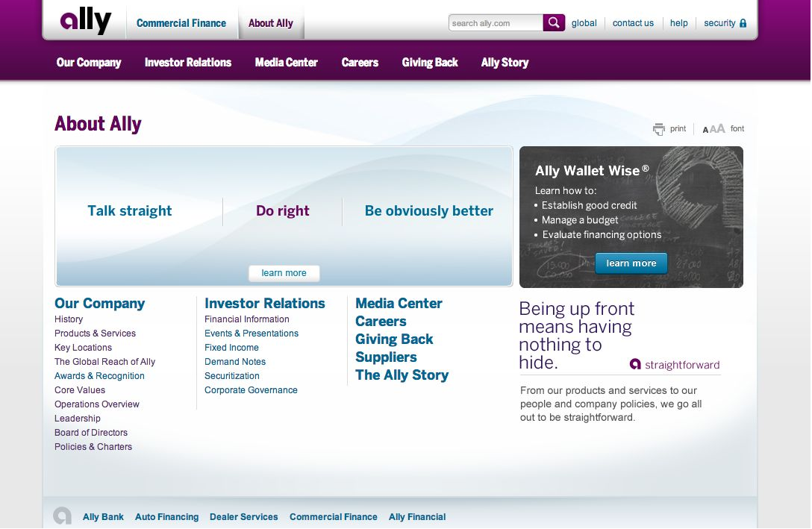Open the Giving Back section heading

[394, 339]
